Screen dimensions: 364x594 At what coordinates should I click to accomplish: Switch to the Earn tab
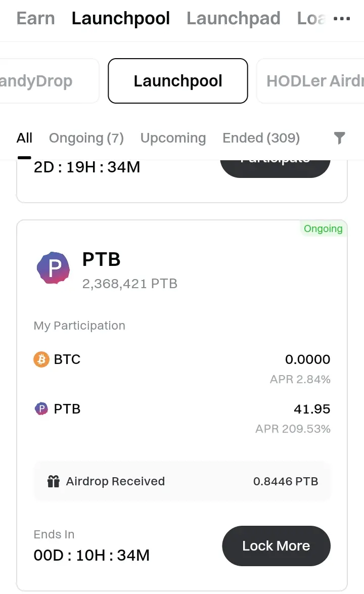tap(35, 18)
